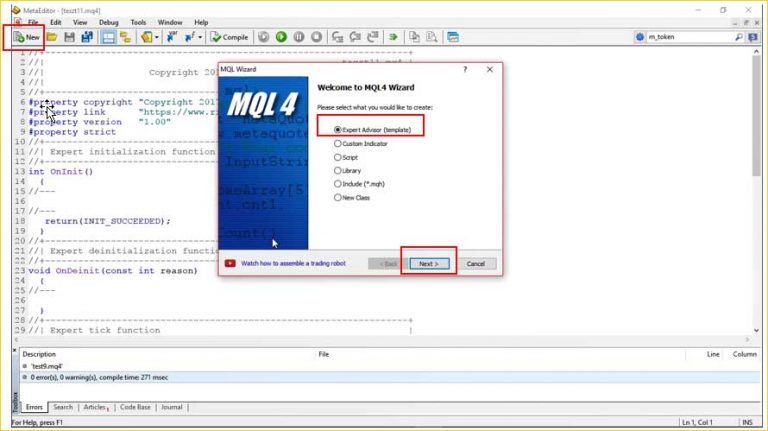Image resolution: width=768 pixels, height=431 pixels.
Task: Click the YouTube icon in the wizard
Action: [x=230, y=263]
